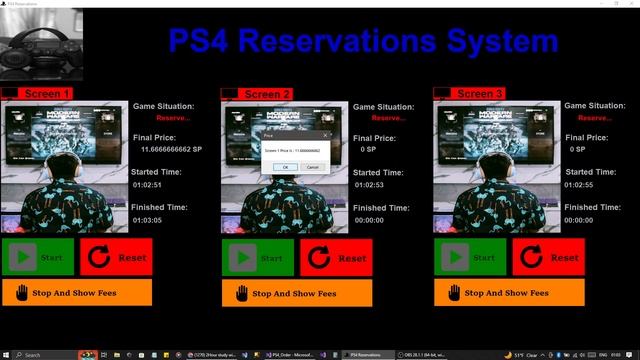Switch to the 2Hour study browser window

(211, 355)
